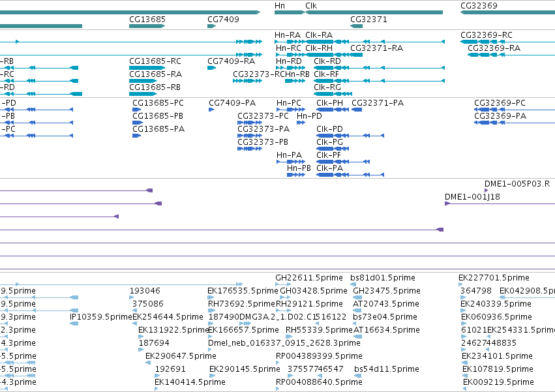The image size is (555, 392).
Task: Select protein CG32373-PC
Action: (x=263, y=116)
